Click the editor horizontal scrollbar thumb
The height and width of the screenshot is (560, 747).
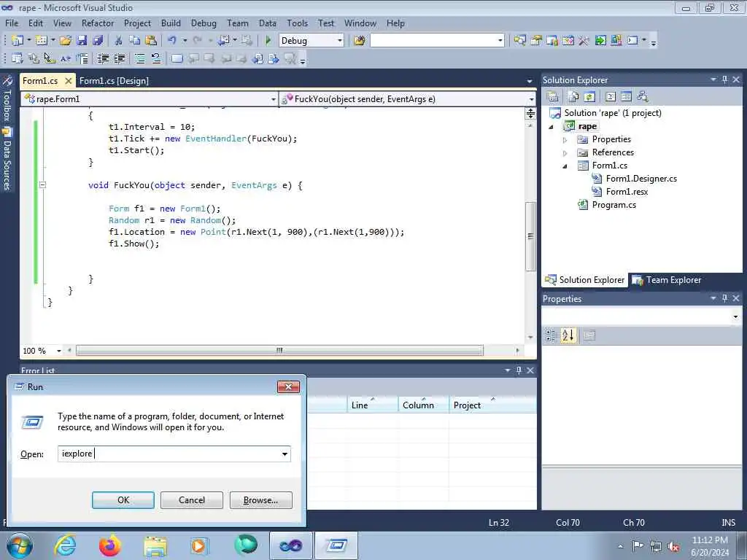point(279,351)
